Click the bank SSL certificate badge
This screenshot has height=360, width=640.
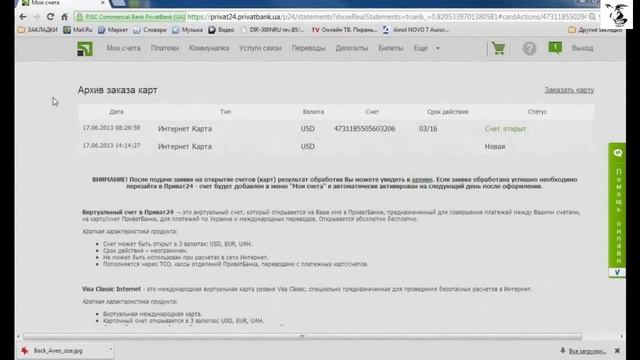(131, 17)
